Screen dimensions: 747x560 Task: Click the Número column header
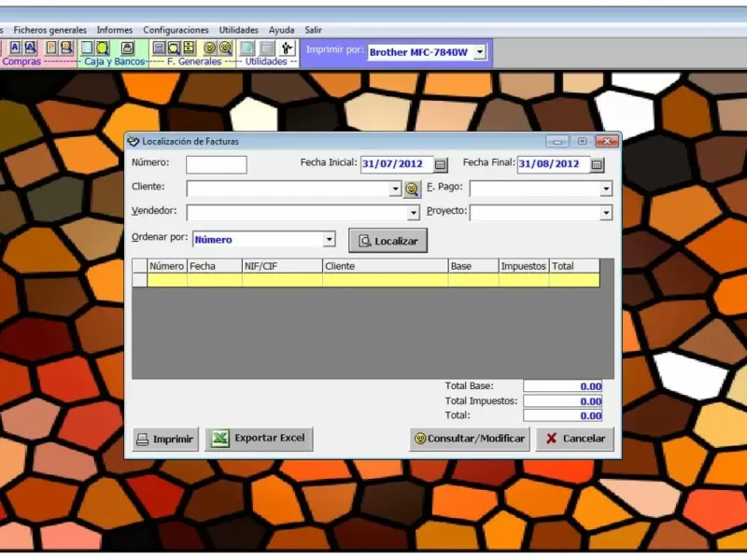point(167,266)
